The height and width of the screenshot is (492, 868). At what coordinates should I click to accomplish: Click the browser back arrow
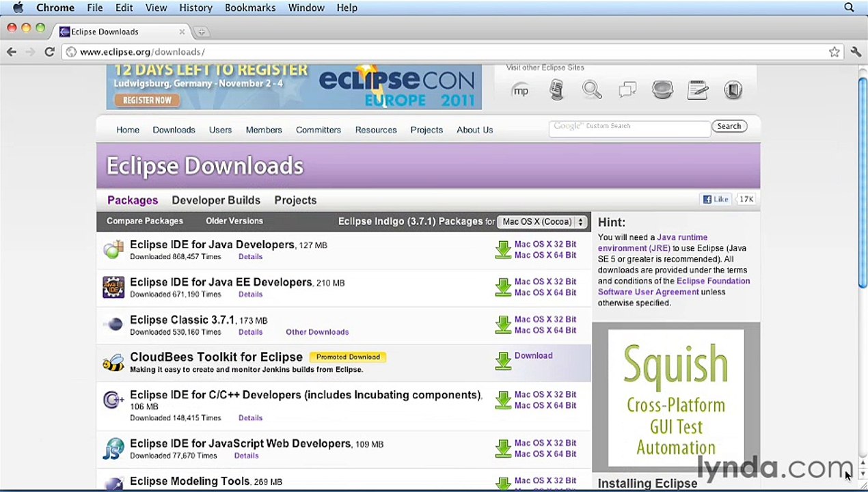pos(12,52)
